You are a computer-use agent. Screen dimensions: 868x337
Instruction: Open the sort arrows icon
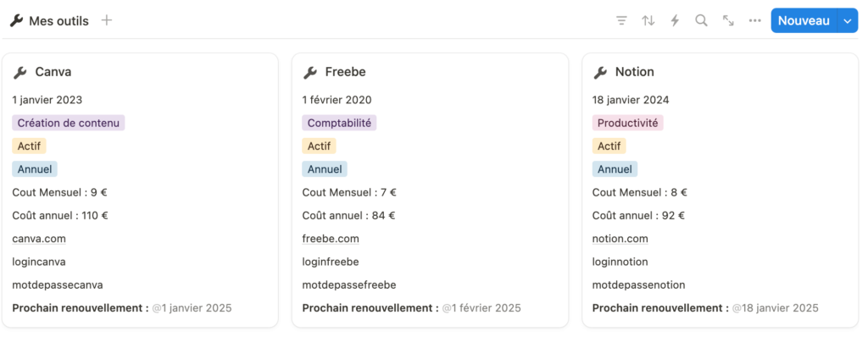point(648,21)
